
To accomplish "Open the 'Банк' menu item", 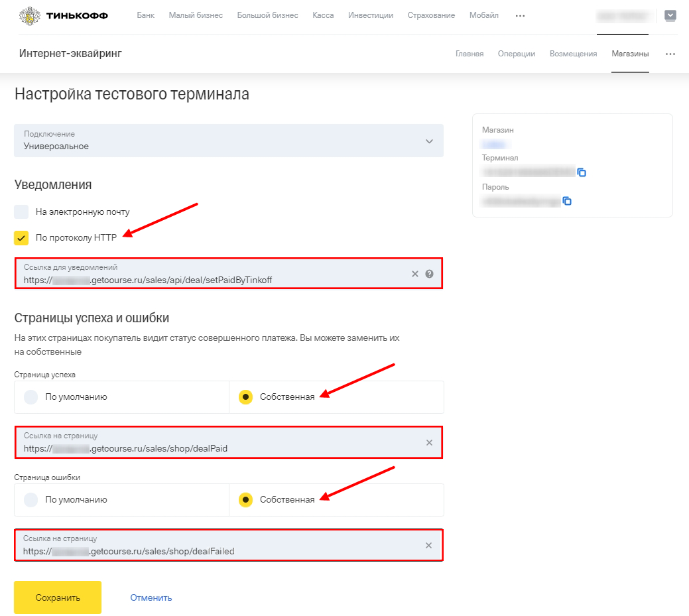I will (145, 15).
